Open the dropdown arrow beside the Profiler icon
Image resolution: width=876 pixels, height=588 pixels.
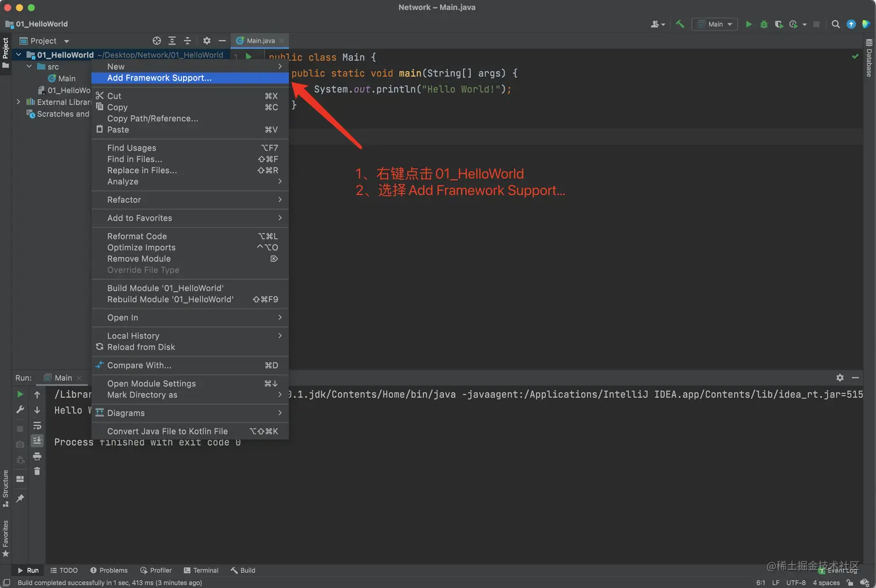(x=805, y=25)
